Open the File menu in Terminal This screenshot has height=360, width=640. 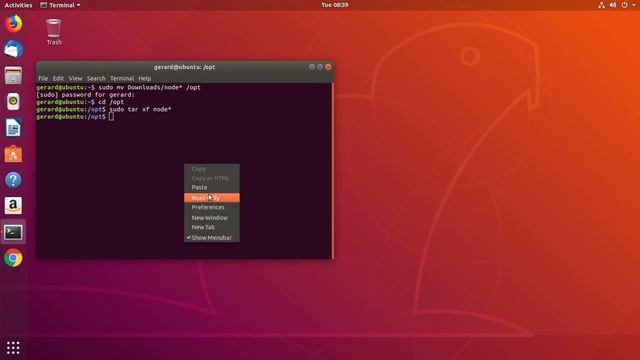tap(43, 78)
